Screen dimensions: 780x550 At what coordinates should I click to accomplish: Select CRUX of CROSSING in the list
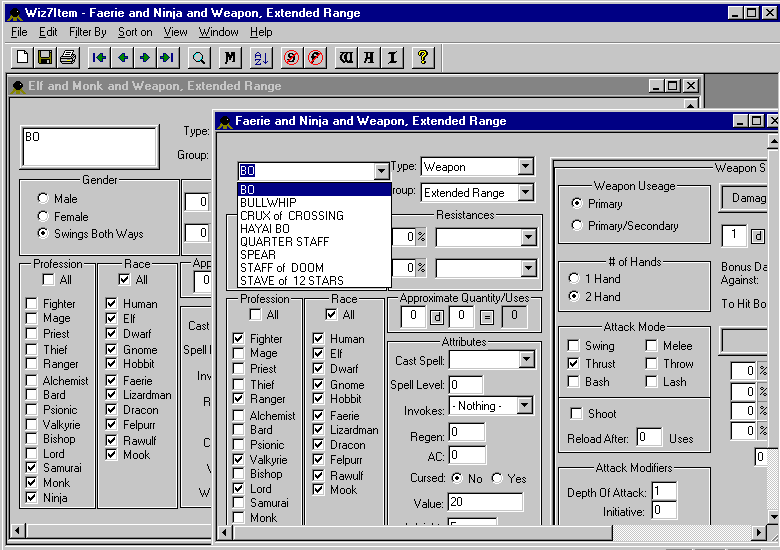click(314, 216)
